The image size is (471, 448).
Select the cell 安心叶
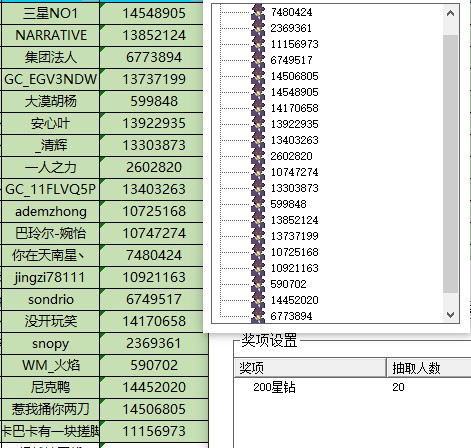click(50, 123)
